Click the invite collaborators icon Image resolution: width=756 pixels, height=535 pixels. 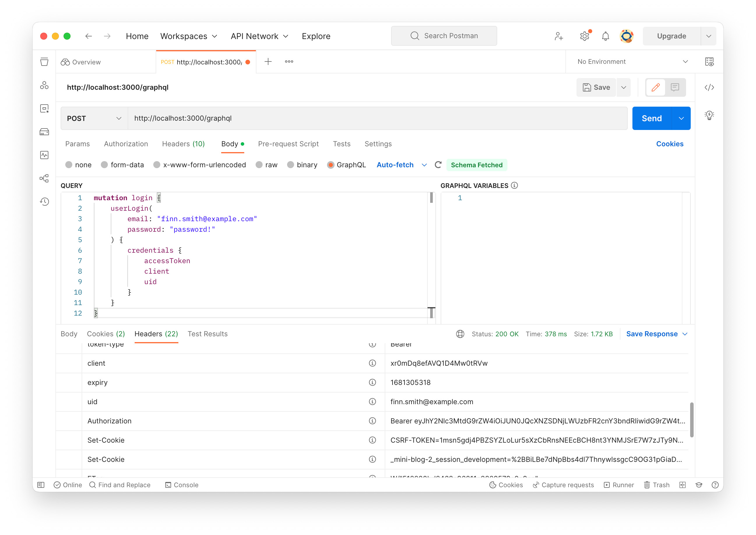[559, 36]
